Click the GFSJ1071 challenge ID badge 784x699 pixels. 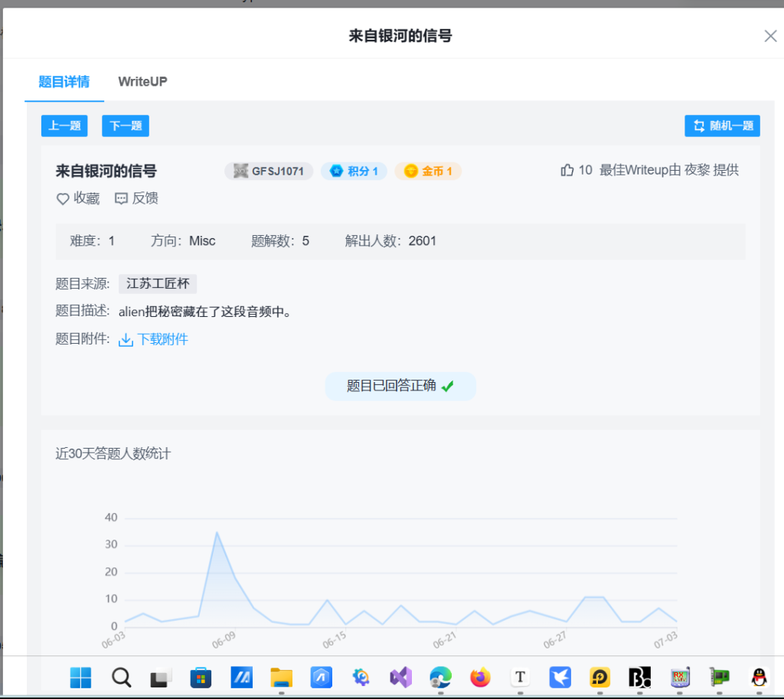(269, 171)
